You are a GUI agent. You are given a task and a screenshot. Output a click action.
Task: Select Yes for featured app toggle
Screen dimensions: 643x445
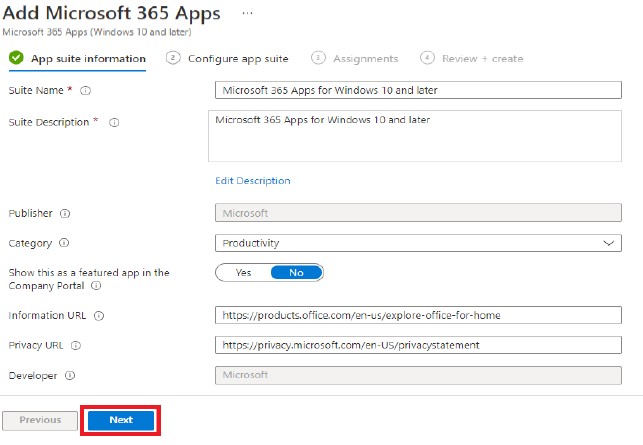[243, 273]
